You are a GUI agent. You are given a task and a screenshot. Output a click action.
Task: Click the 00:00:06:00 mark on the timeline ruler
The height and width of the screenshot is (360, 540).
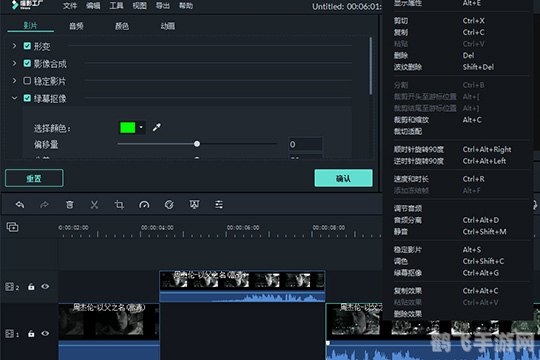pos(243,228)
